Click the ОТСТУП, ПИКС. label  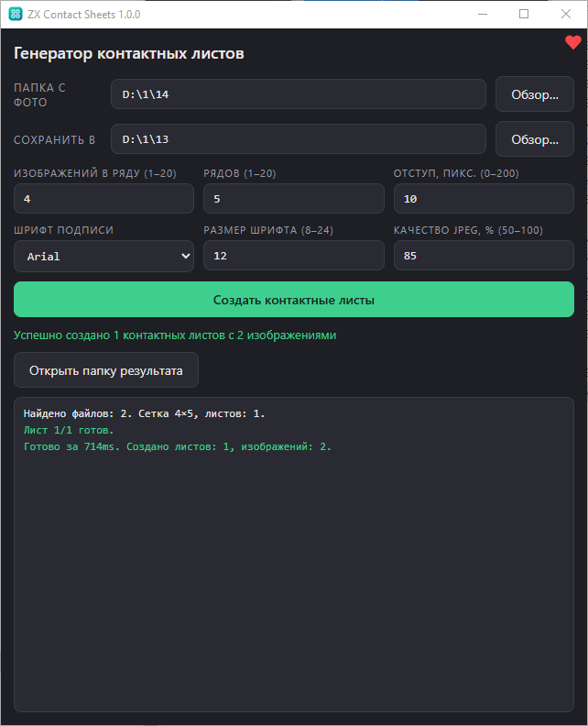point(456,173)
